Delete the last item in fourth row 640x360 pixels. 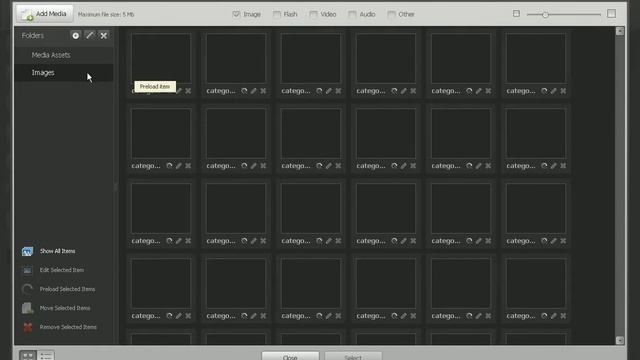click(x=563, y=316)
